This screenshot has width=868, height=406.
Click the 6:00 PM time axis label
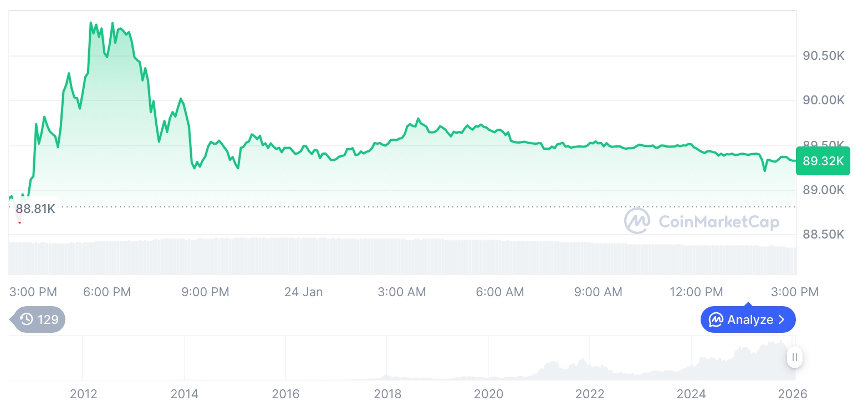click(107, 292)
